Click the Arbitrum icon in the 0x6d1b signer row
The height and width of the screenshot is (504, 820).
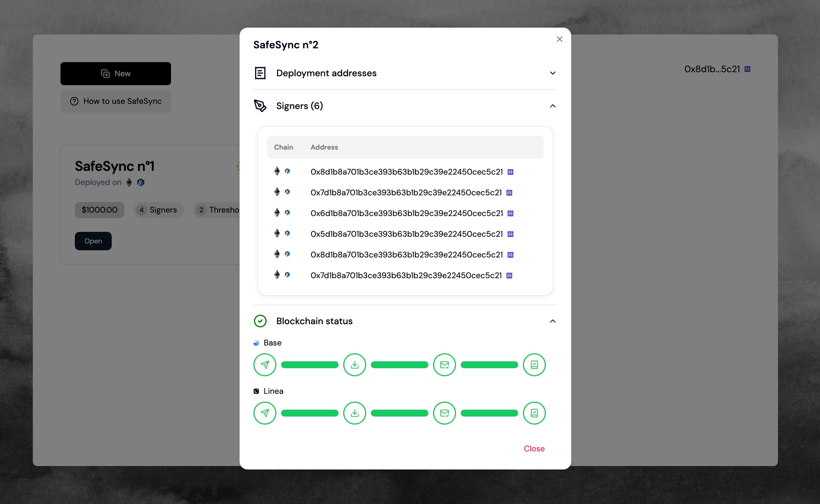tap(287, 213)
